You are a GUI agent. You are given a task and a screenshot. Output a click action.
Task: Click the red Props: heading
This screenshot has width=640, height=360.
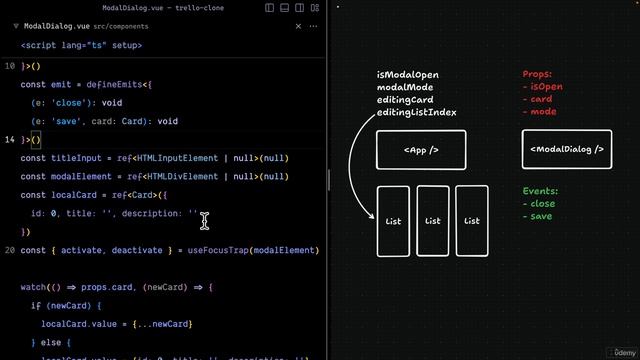[x=537, y=74]
